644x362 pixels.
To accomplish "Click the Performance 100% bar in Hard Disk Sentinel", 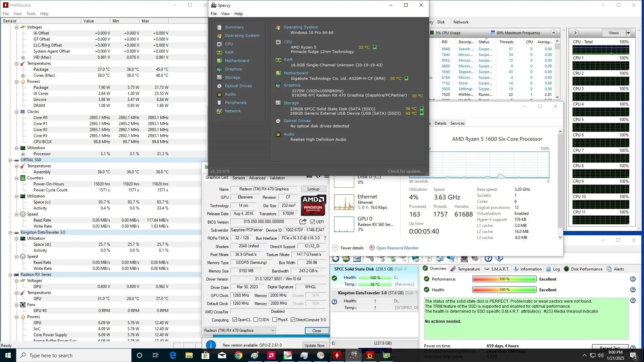I will pos(504,279).
